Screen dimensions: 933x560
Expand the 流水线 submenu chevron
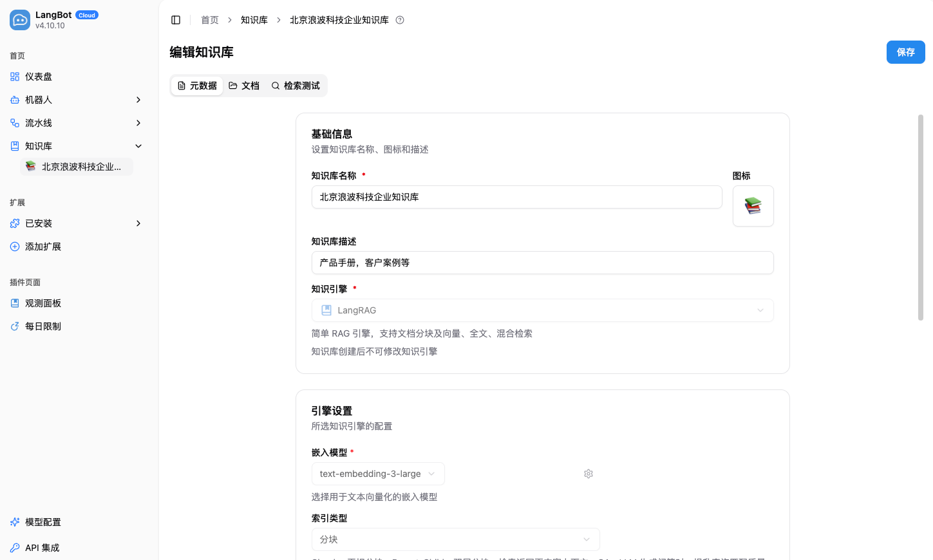coord(138,123)
